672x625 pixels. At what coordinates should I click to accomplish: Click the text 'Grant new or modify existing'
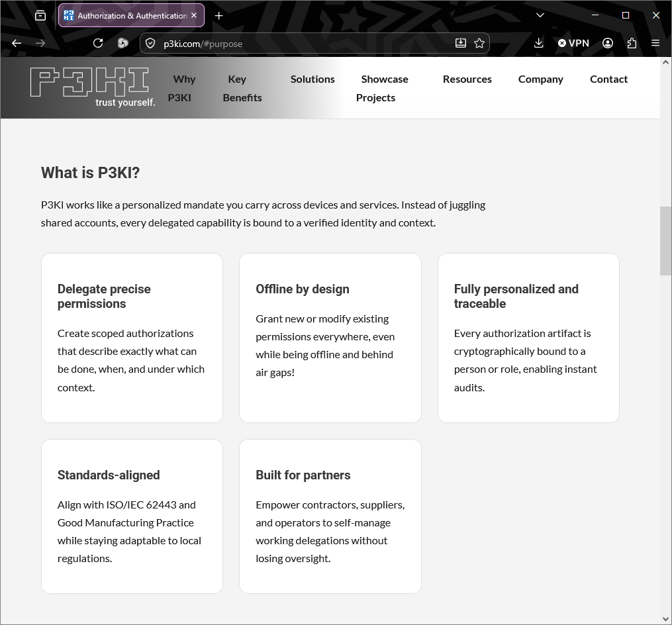[322, 319]
